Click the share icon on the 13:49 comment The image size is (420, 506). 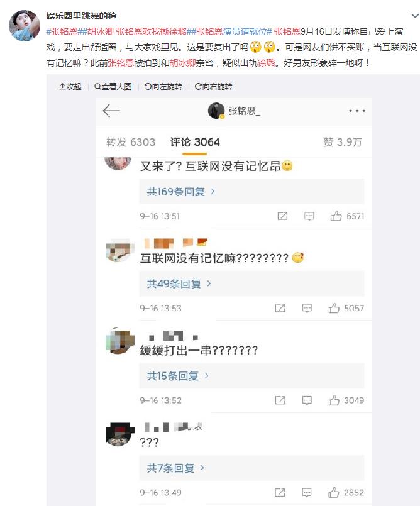[280, 492]
